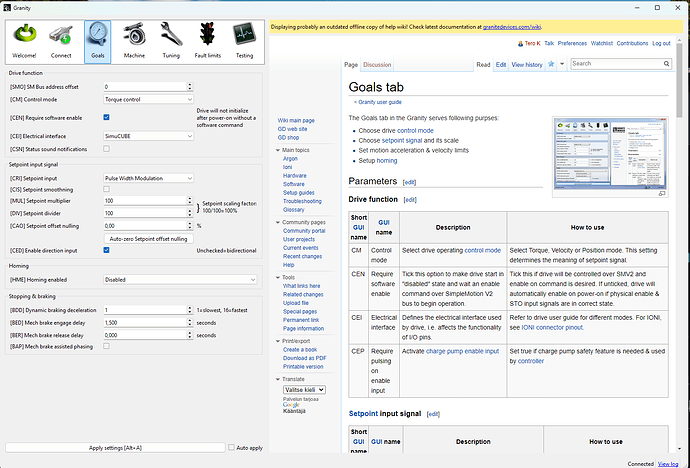This screenshot has height=468, width=690.
Task: Open the Fault limits traffic light tab
Action: point(208,42)
